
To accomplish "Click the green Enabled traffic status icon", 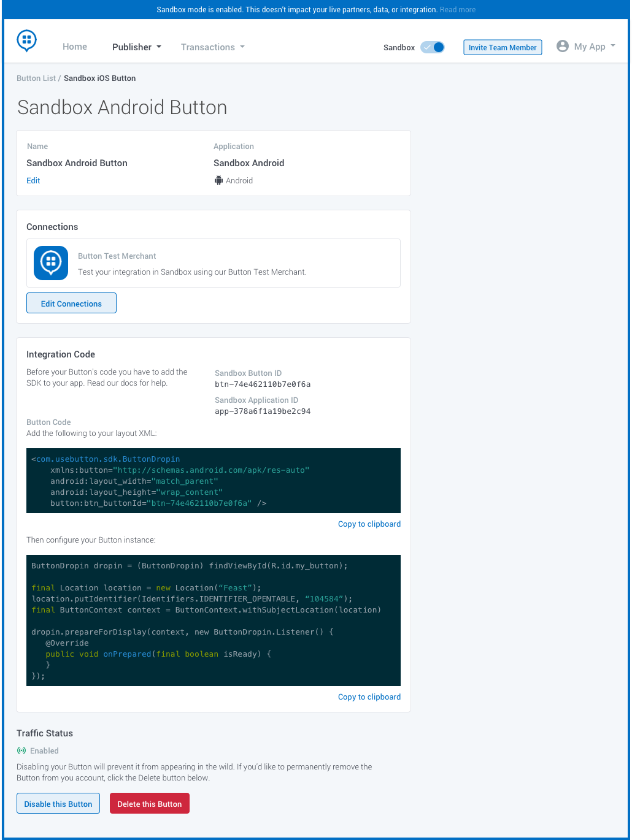I will point(21,750).
